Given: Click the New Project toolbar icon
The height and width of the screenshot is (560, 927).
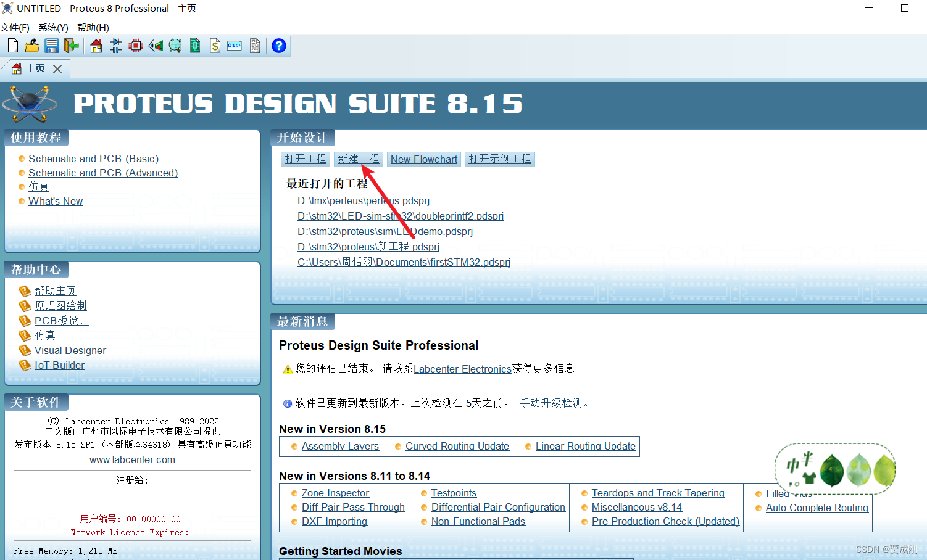Looking at the screenshot, I should (x=13, y=46).
